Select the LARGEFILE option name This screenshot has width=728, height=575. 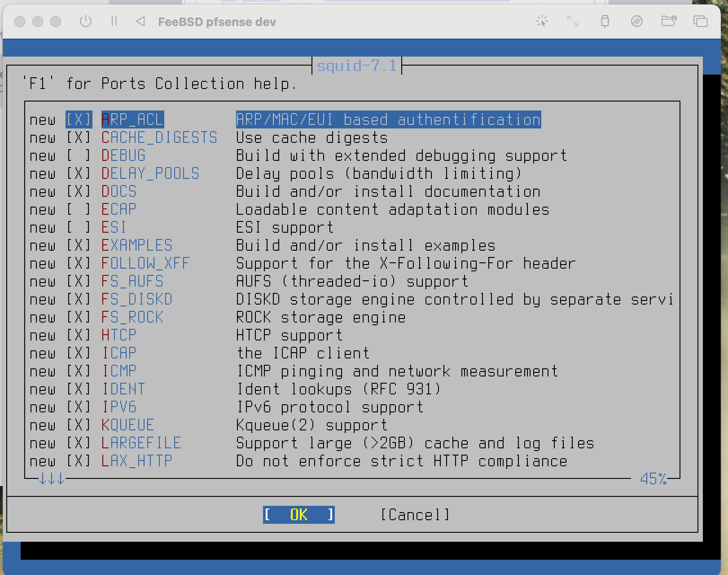point(141,443)
